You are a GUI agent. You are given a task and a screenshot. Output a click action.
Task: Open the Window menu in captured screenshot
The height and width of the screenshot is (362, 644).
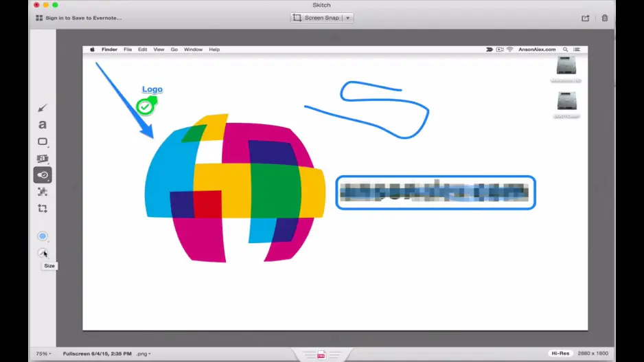[193, 49]
